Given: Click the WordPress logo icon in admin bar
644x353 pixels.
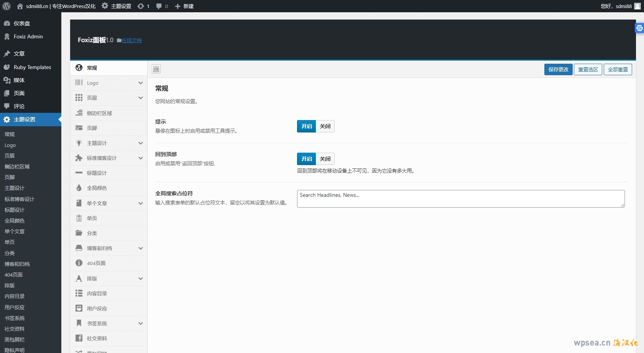Looking at the screenshot, I should (x=7, y=6).
